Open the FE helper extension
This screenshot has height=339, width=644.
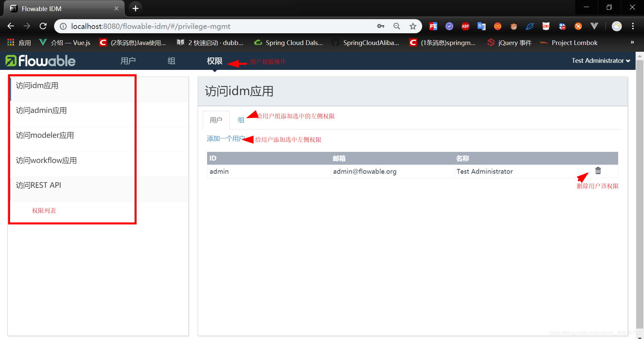(433, 26)
